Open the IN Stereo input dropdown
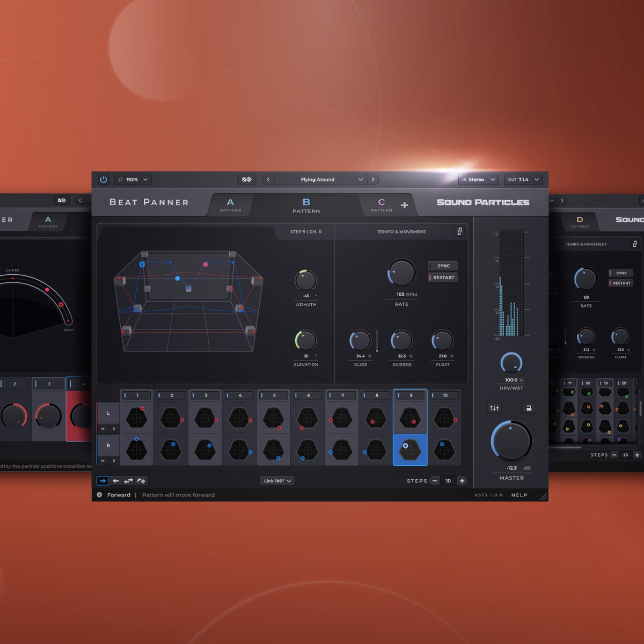This screenshot has width=644, height=644. tap(479, 179)
